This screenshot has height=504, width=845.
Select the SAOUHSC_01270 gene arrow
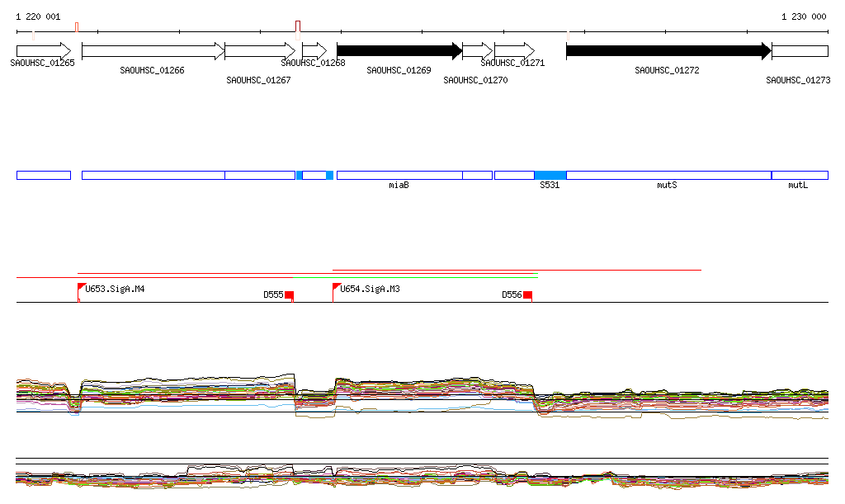point(478,51)
